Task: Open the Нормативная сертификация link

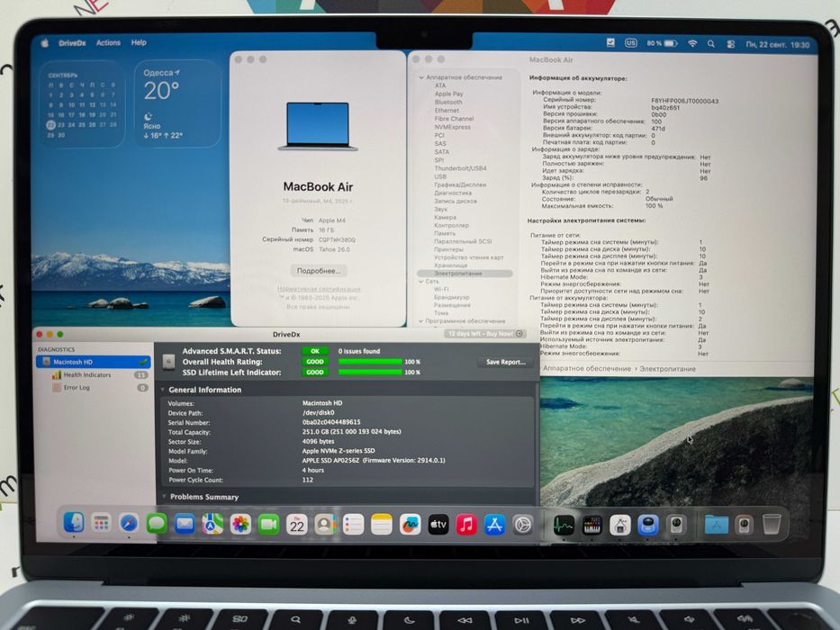Action: 319,289
